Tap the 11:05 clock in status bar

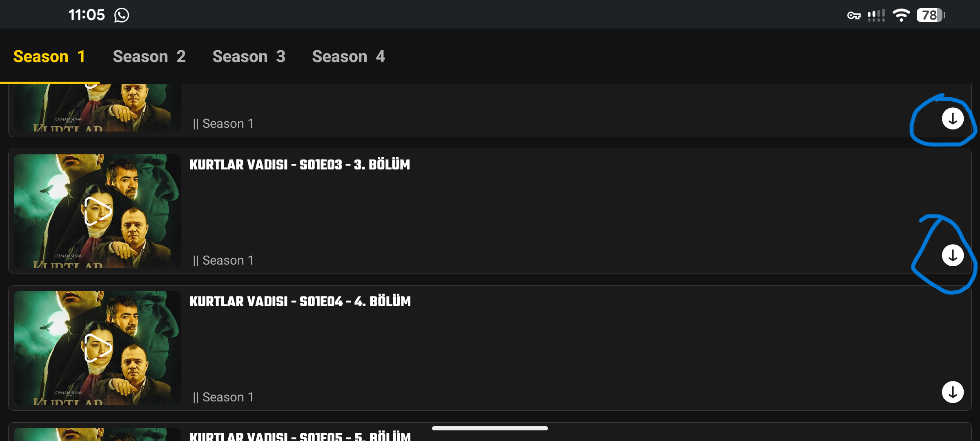coord(87,15)
